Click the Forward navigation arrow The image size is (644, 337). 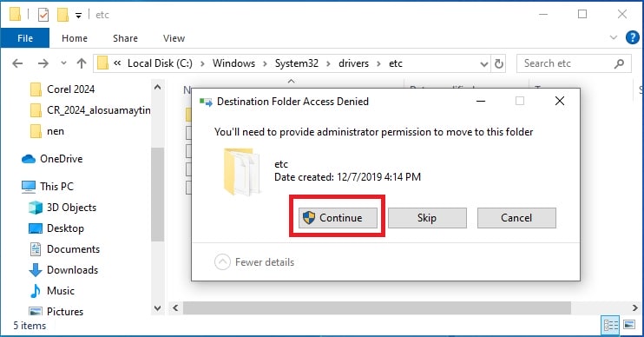click(43, 63)
